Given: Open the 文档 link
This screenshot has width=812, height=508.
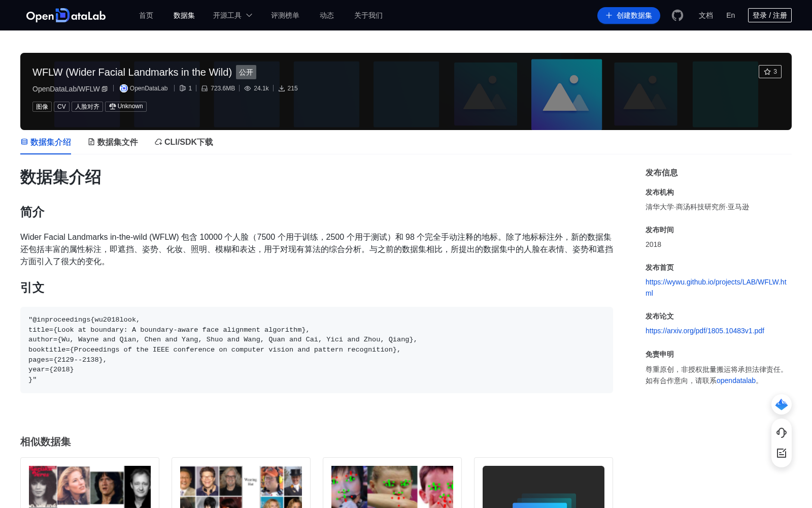Looking at the screenshot, I should 706,15.
